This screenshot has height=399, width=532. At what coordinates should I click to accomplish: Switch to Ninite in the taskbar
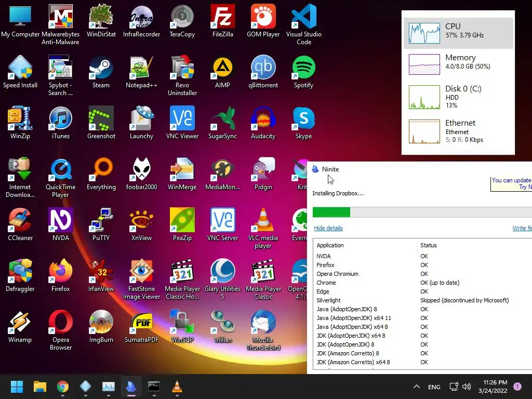coord(131,387)
